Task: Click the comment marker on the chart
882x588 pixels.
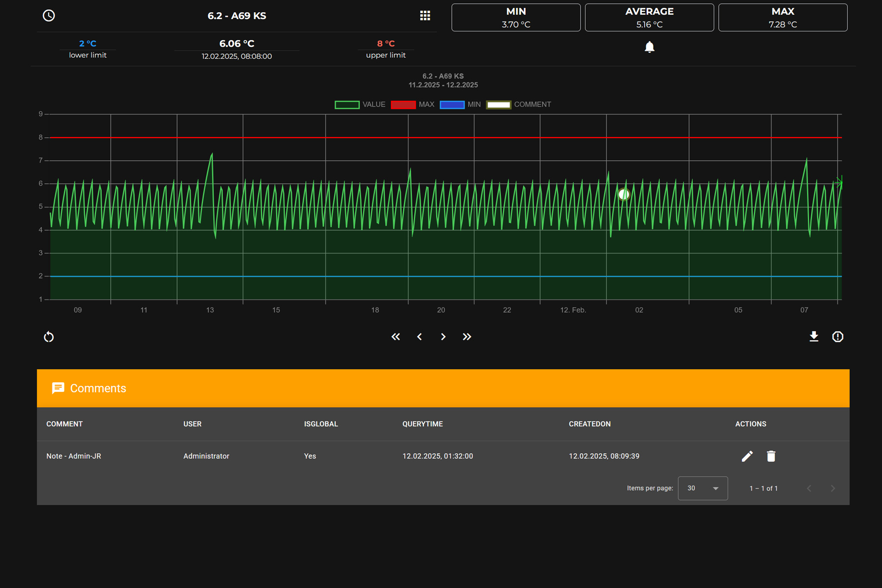Action: pos(624,195)
